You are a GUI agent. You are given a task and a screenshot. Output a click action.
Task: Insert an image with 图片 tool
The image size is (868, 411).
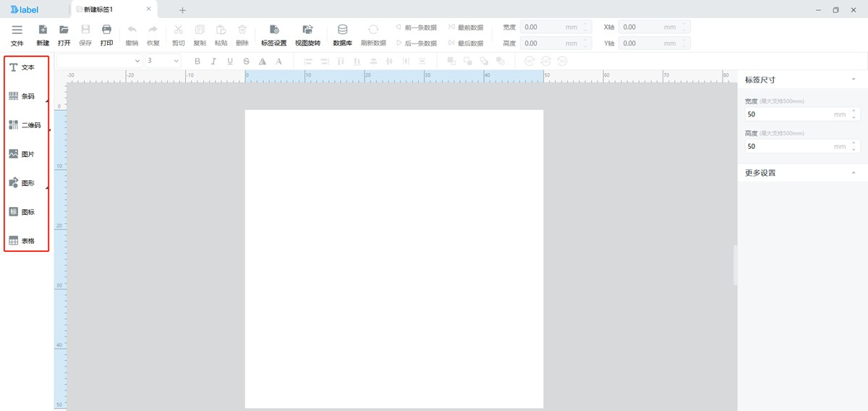22,154
